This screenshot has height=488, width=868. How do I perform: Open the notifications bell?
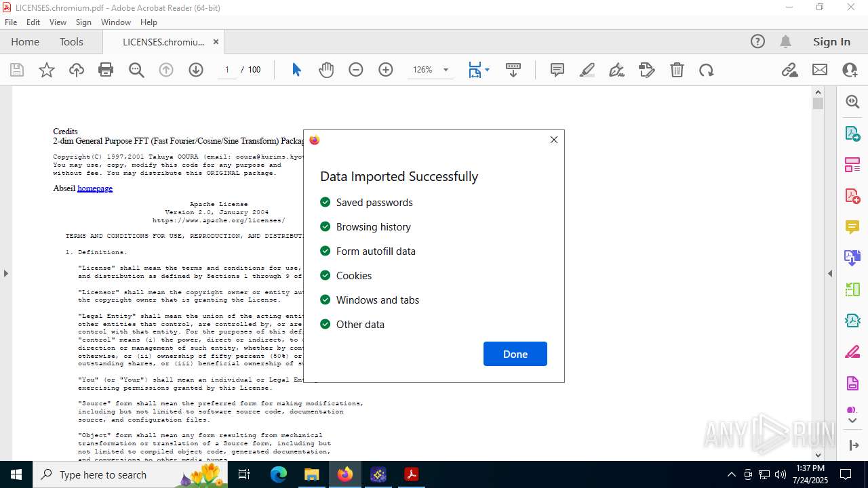(x=785, y=41)
